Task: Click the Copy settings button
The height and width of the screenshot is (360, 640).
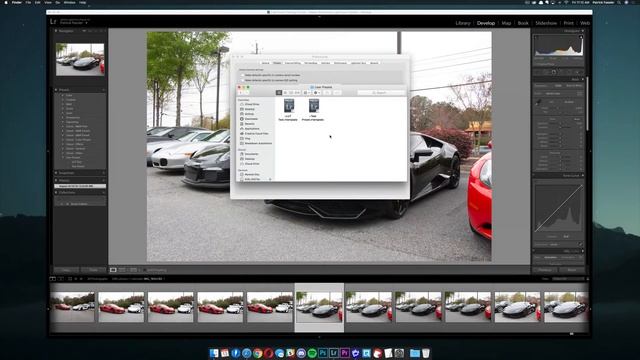Action: point(66,270)
